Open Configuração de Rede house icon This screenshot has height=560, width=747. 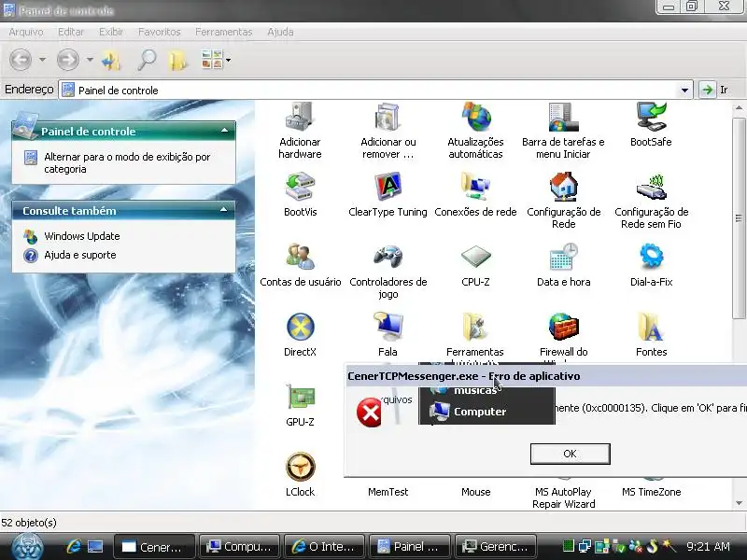click(x=564, y=187)
